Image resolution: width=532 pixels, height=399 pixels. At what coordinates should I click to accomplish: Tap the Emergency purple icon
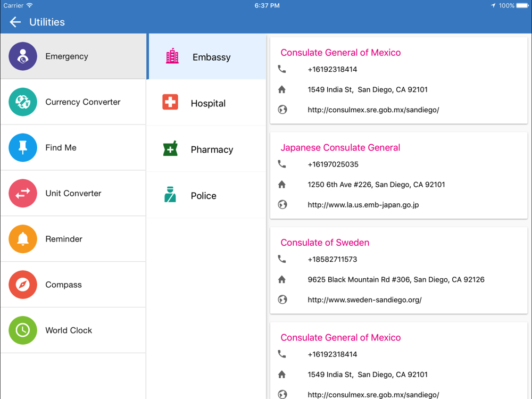click(23, 56)
